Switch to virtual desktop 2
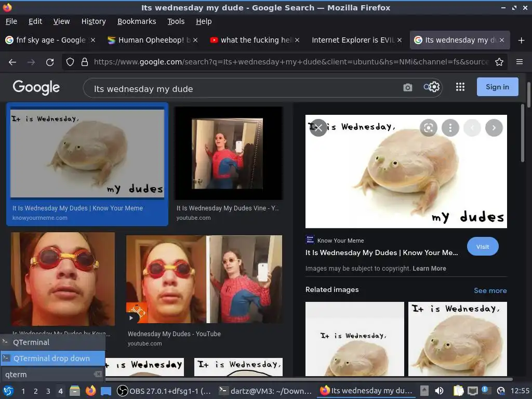Viewport: 532px width, 399px height. pyautogui.click(x=36, y=391)
